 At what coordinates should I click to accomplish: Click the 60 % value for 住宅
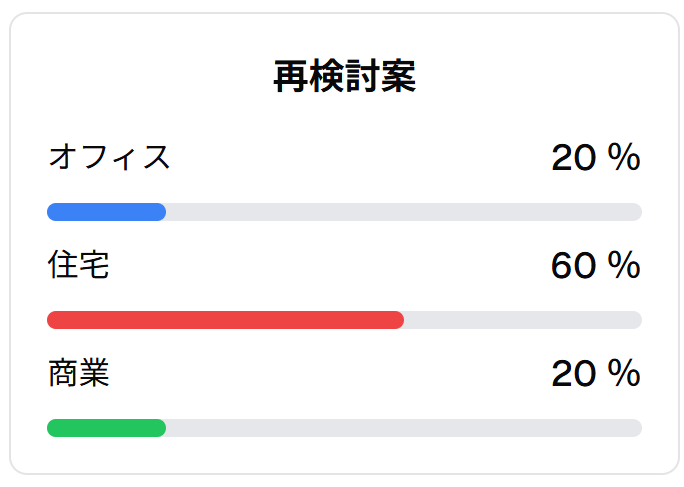tap(596, 265)
